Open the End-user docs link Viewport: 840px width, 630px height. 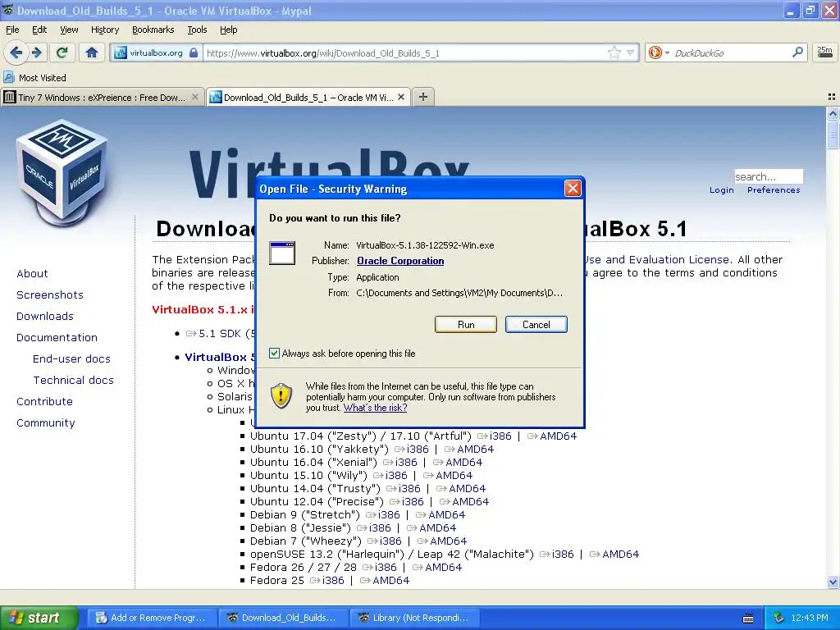click(71, 358)
